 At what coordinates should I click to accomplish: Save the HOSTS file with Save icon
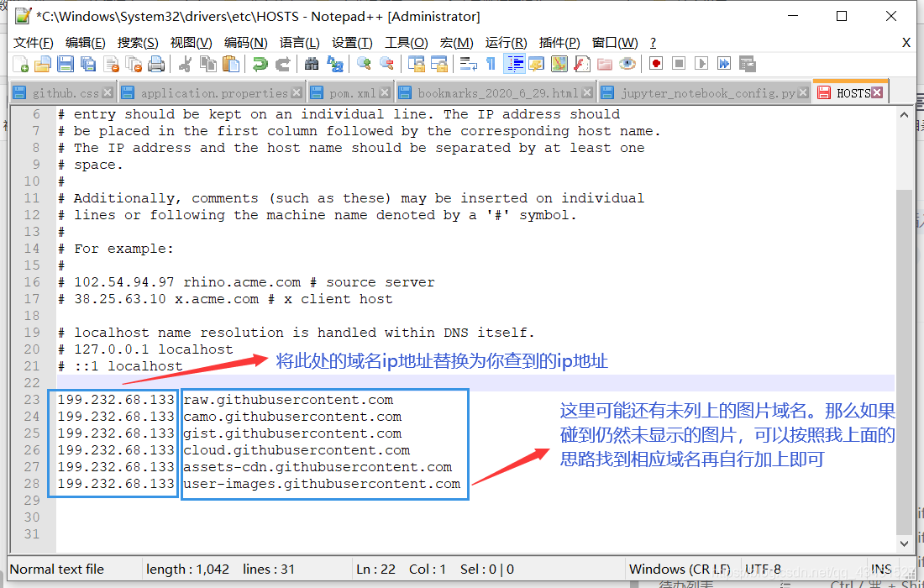point(66,64)
